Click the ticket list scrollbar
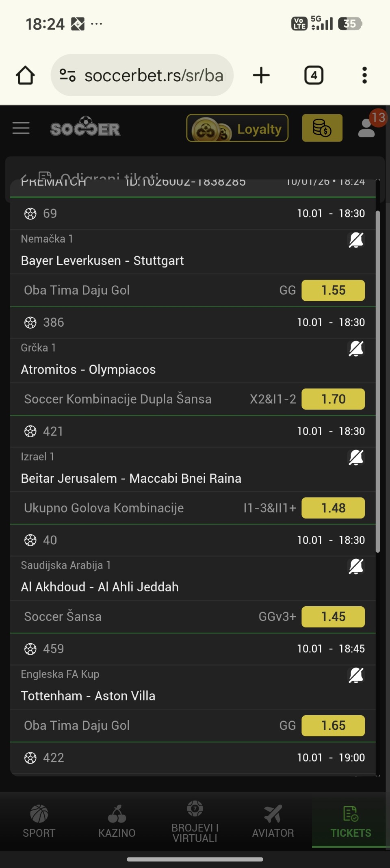The image size is (390, 868). click(x=378, y=382)
